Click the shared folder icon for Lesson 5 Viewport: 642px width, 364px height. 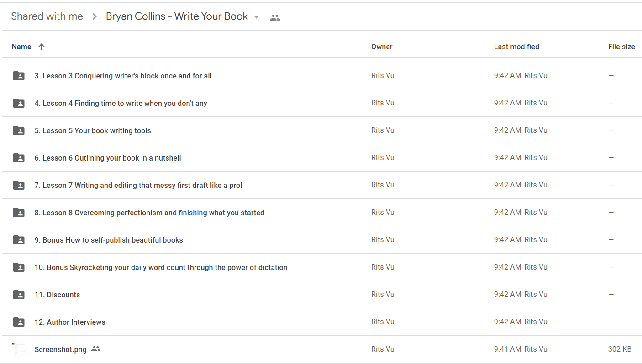pyautogui.click(x=19, y=130)
